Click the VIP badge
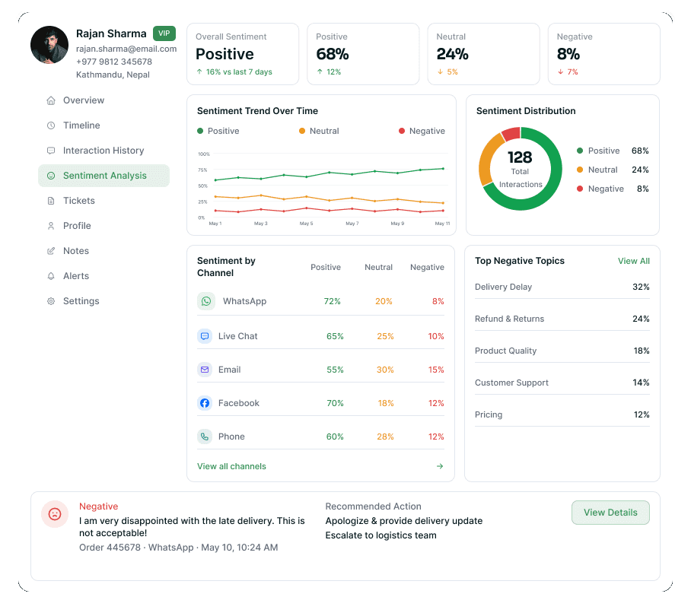Viewport: 691px width, 616px height. click(x=164, y=33)
